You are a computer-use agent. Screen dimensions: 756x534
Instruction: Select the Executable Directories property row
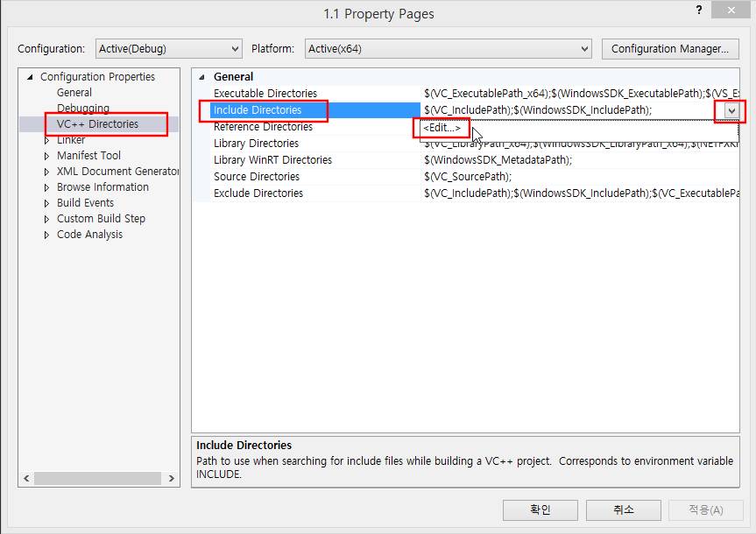pos(265,94)
